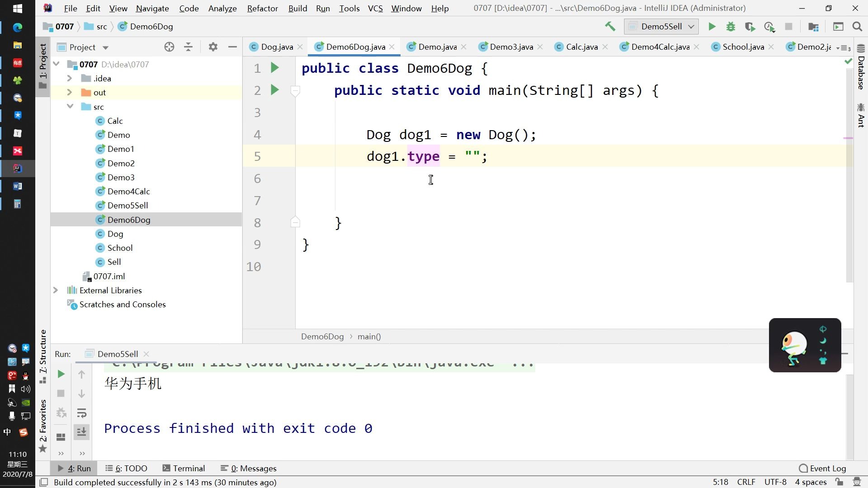Open the Terminal tool window
Image resolution: width=868 pixels, height=488 pixels.
[184, 468]
